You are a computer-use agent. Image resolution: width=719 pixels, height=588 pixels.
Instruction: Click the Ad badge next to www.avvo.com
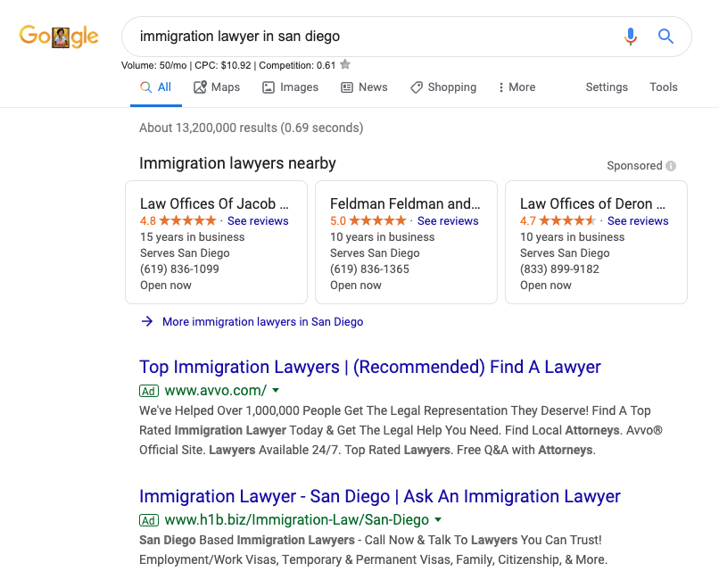(x=149, y=391)
